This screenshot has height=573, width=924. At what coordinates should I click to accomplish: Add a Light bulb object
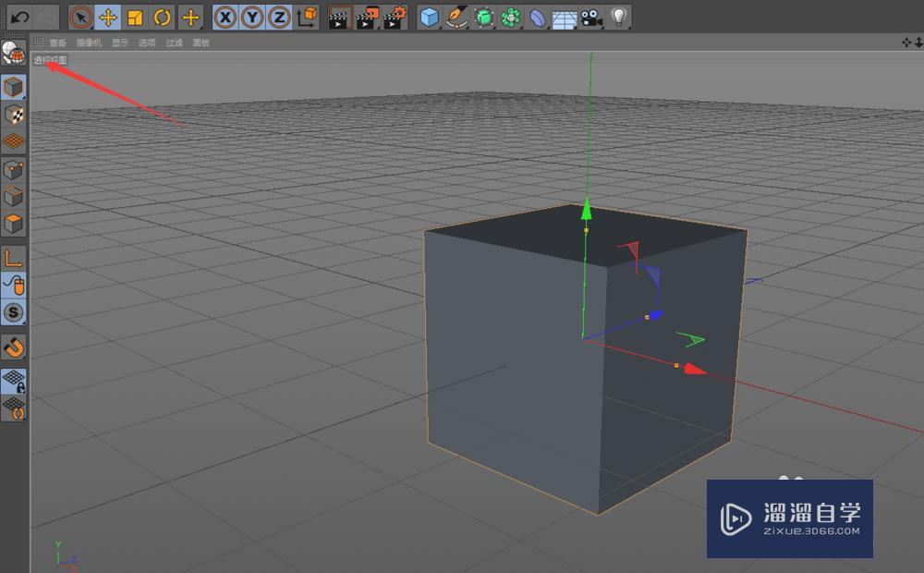click(619, 18)
